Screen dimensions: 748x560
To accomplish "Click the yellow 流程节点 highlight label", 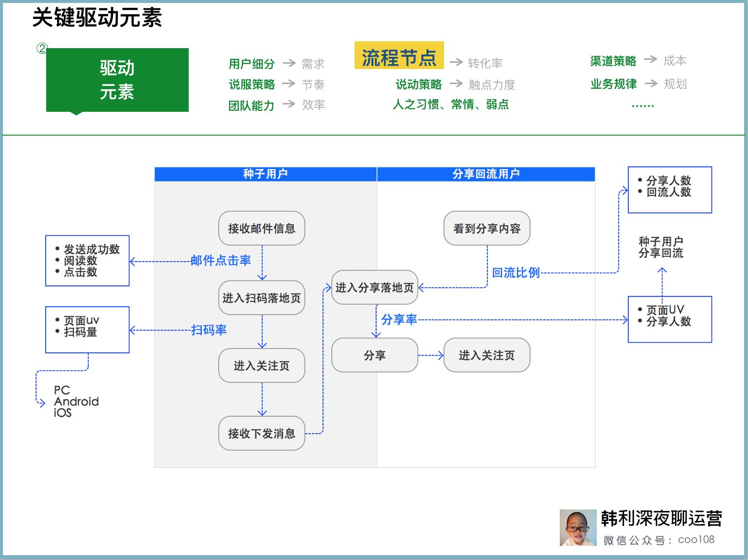I will pos(399,55).
